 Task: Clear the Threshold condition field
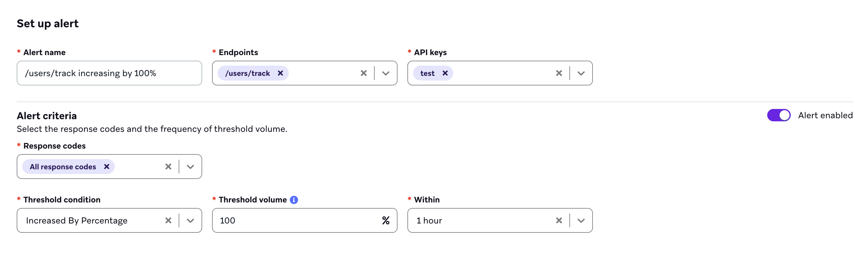point(168,220)
